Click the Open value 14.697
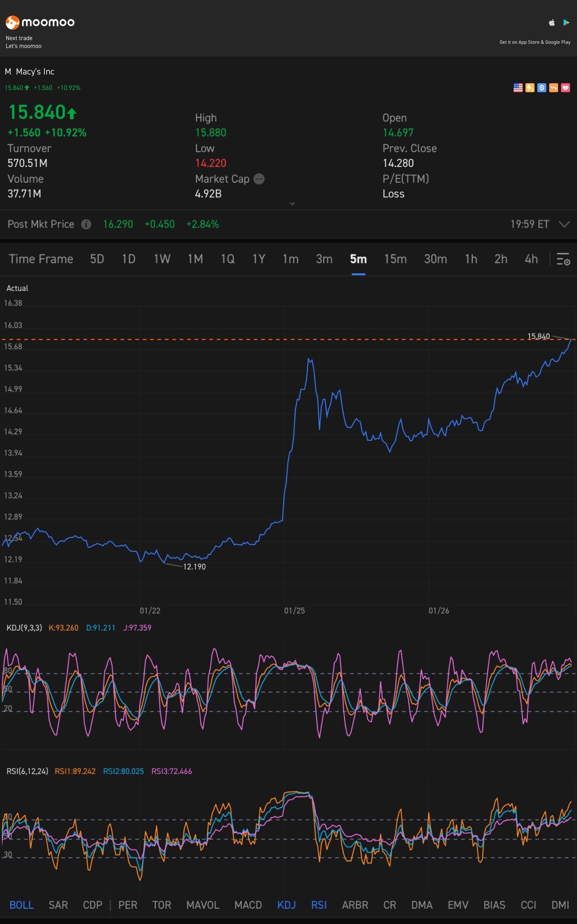This screenshot has height=924, width=577. tap(398, 132)
